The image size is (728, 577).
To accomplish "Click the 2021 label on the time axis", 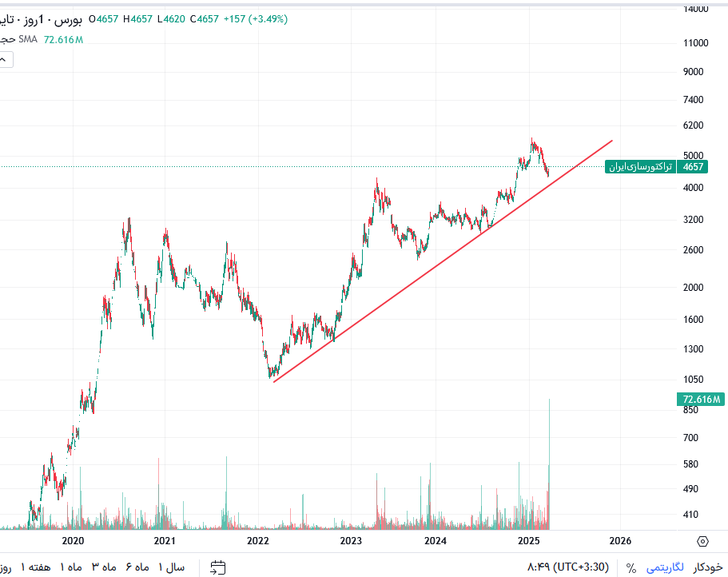I will [x=165, y=541].
